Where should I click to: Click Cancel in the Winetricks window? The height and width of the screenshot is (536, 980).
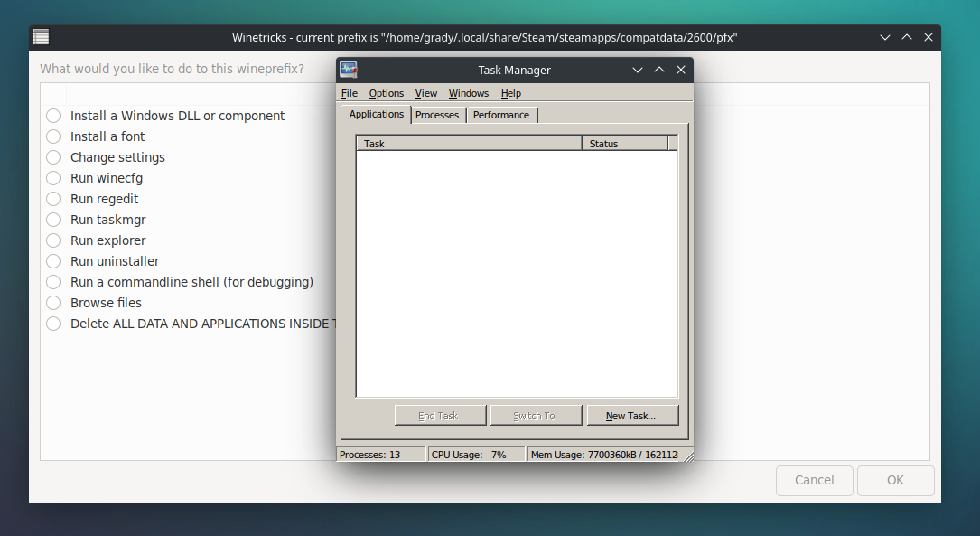[815, 480]
